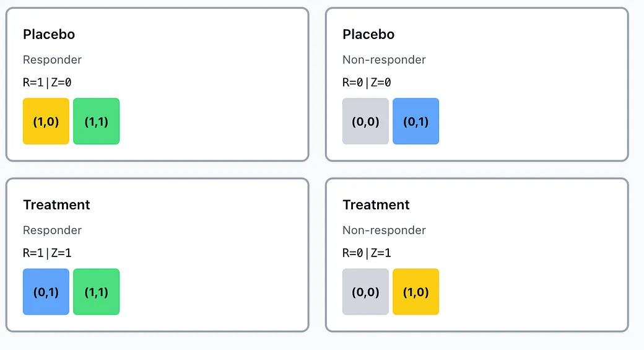Click the R=0|Z=1 formula text
The image size is (644, 350).
click(367, 253)
